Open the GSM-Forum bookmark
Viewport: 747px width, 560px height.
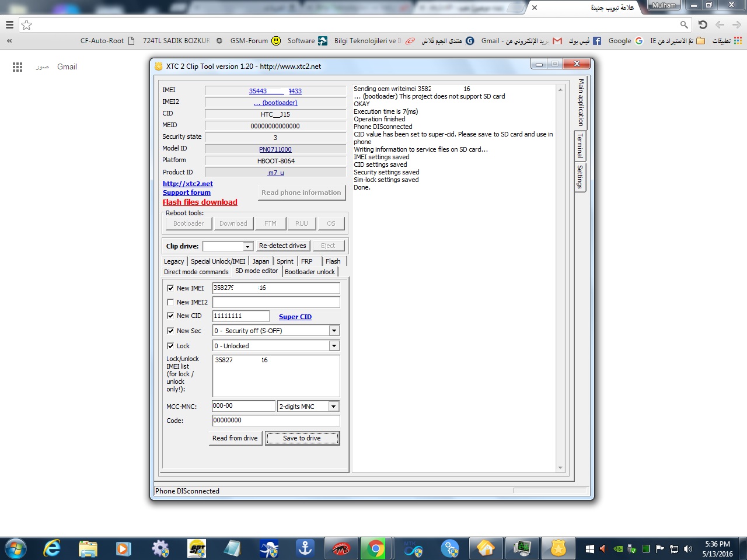(x=255, y=41)
